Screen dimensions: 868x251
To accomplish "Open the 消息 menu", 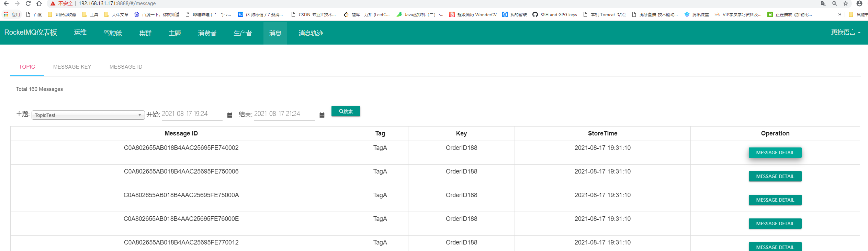I will (275, 33).
